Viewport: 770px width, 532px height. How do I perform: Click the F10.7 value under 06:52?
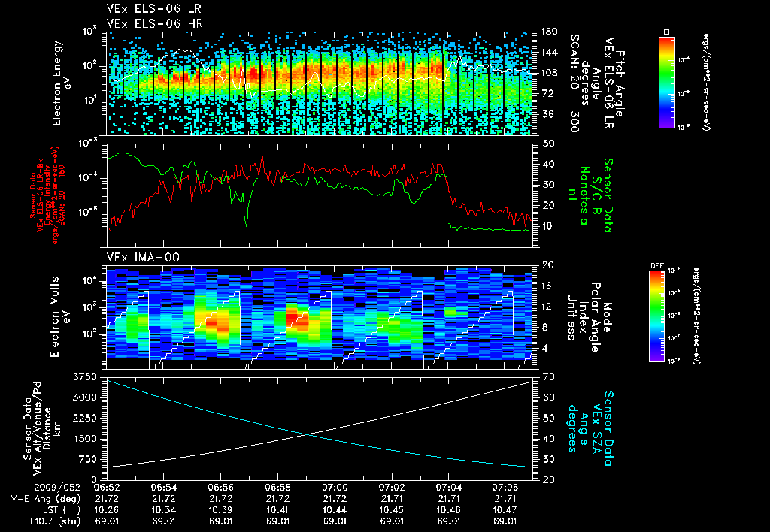click(x=107, y=521)
